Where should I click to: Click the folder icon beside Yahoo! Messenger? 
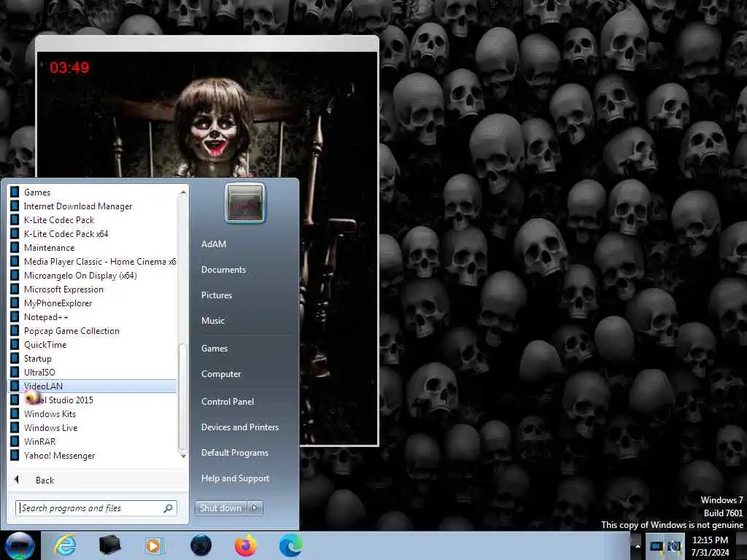[x=15, y=455]
